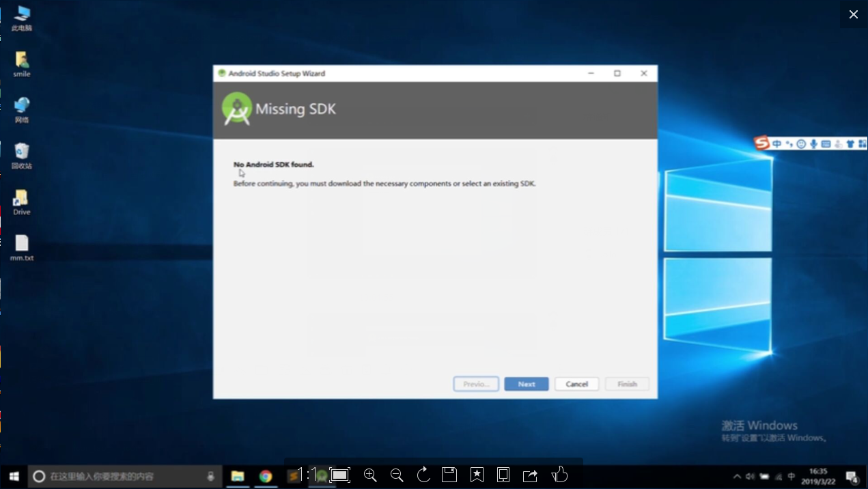The image size is (868, 489).
Task: Click the fit-to-screen viewer icon
Action: click(340, 475)
